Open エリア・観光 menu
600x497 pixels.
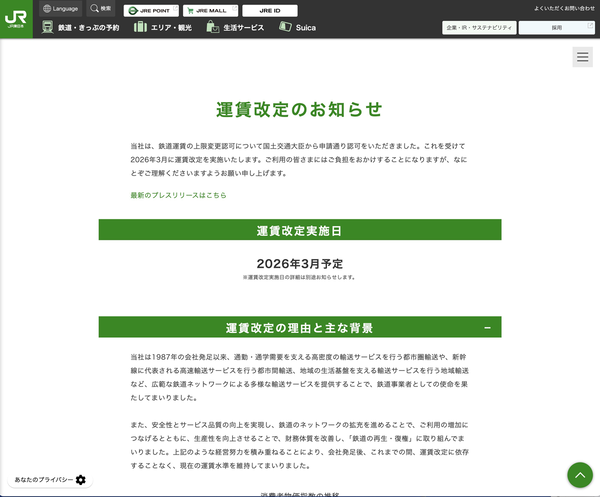(x=163, y=28)
